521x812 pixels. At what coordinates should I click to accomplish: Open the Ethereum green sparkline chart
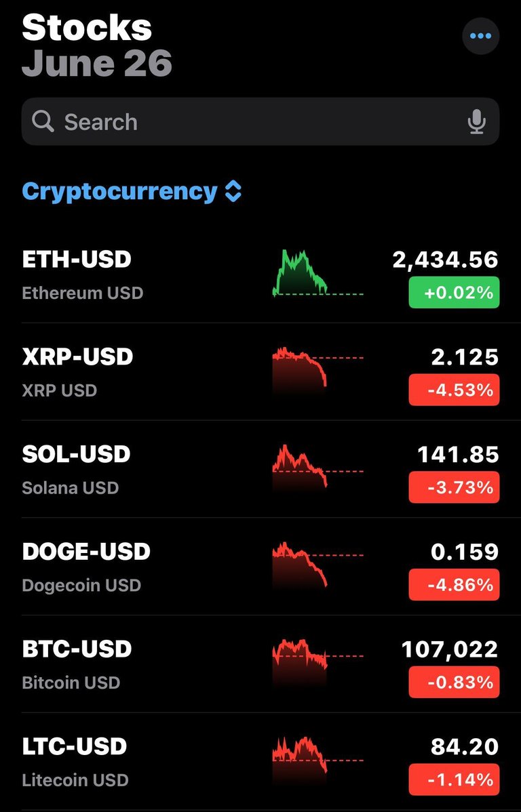(317, 273)
